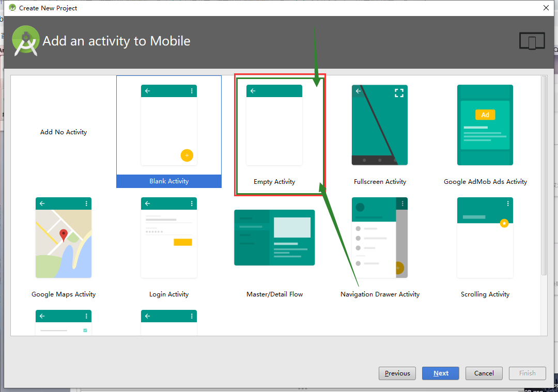Viewport: 558px width, 392px height.
Task: Click the Blank Activity label
Action: point(168,181)
